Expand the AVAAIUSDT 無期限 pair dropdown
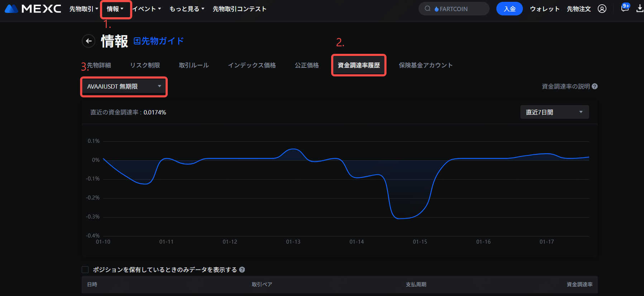Image resolution: width=644 pixels, height=296 pixels. click(x=124, y=86)
